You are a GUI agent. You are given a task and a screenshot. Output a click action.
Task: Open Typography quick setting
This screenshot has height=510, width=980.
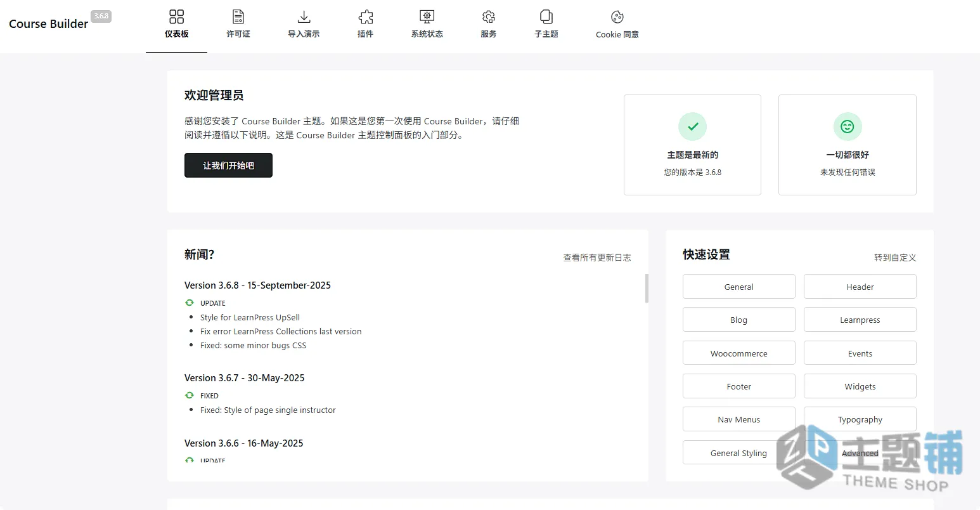coord(860,419)
